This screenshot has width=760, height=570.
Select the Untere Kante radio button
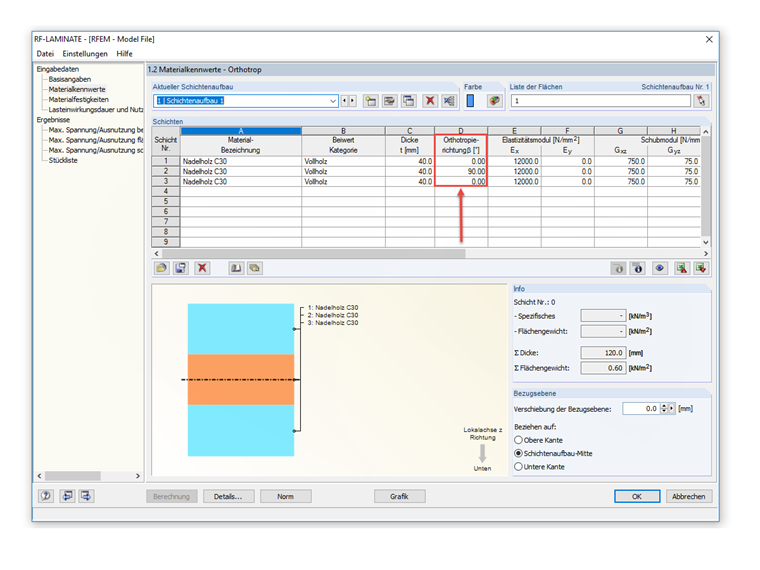[518, 467]
